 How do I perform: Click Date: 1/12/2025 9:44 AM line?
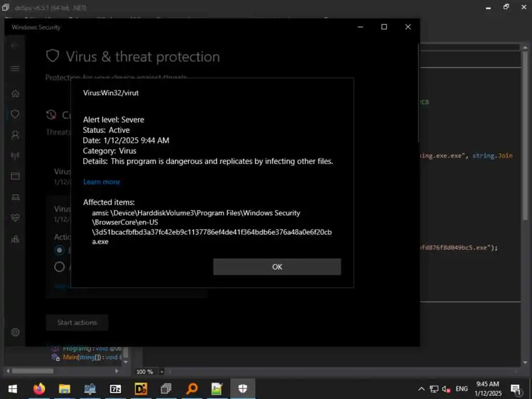126,140
